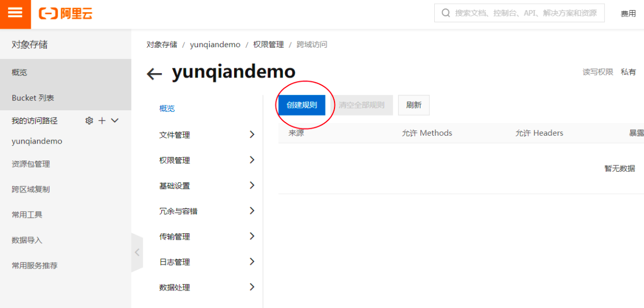Screen dimensions: 644x308
Task: Open 传输管理 menu item
Action: click(x=175, y=237)
